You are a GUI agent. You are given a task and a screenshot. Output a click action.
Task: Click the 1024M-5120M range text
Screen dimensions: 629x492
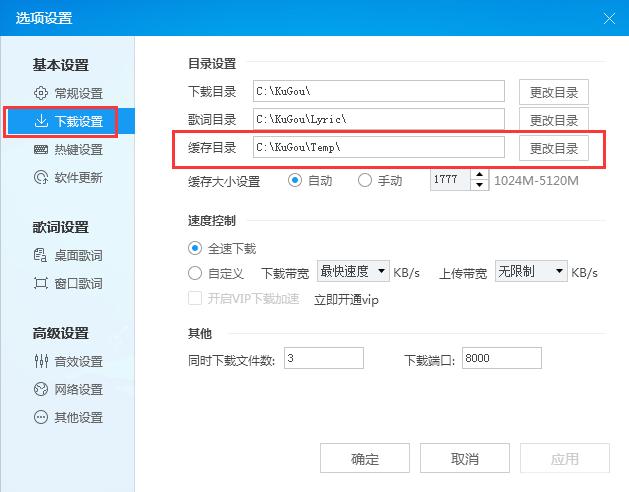coord(536,181)
